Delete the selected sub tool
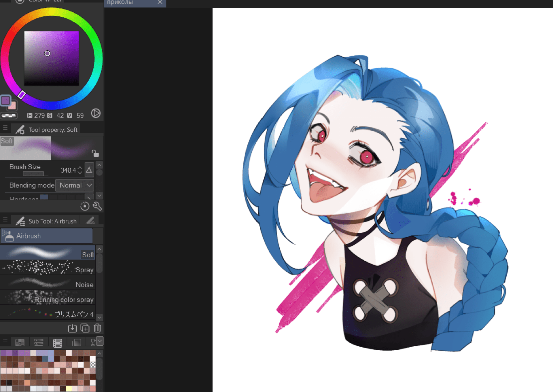The width and height of the screenshot is (553, 392). pos(97,328)
